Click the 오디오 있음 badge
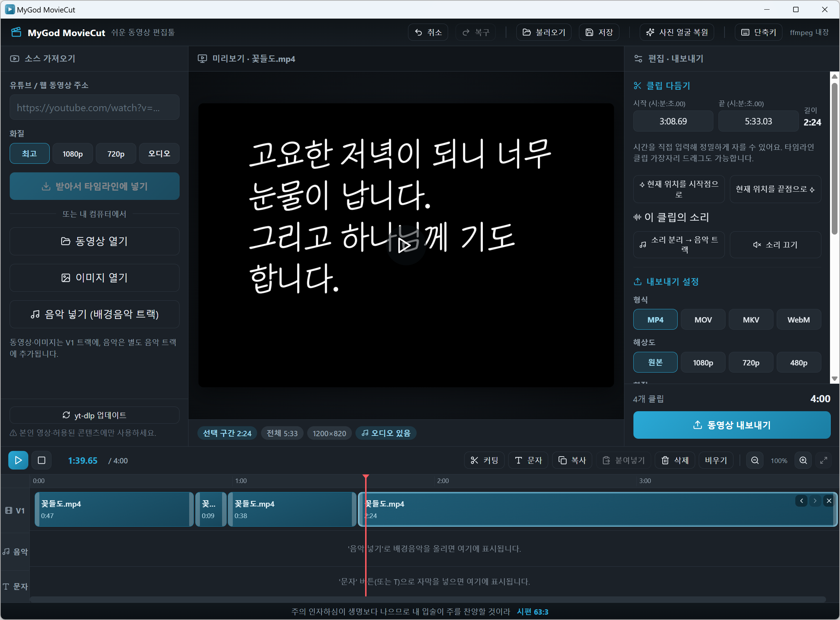This screenshot has width=840, height=620. point(386,433)
